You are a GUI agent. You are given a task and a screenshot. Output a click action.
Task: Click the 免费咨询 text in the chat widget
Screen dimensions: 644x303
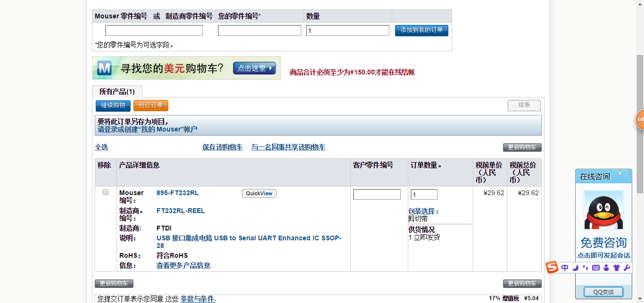pyautogui.click(x=603, y=243)
